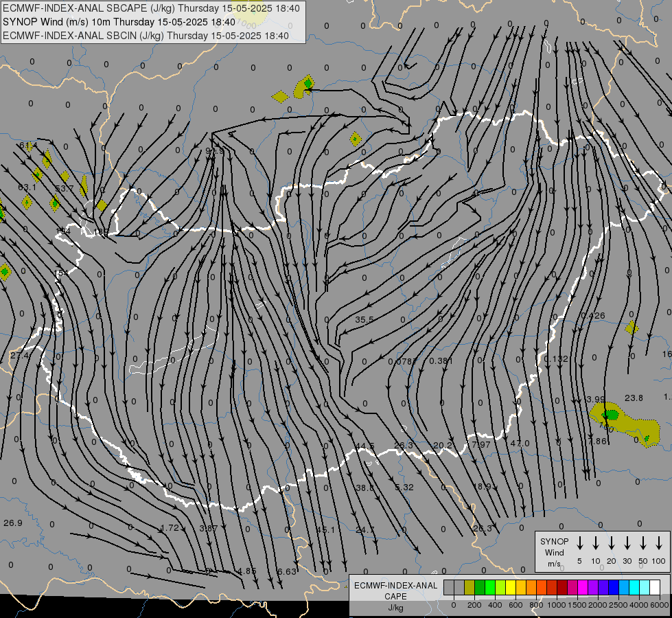
Task: Click the 35.5 value on the map
Action: coord(364,319)
